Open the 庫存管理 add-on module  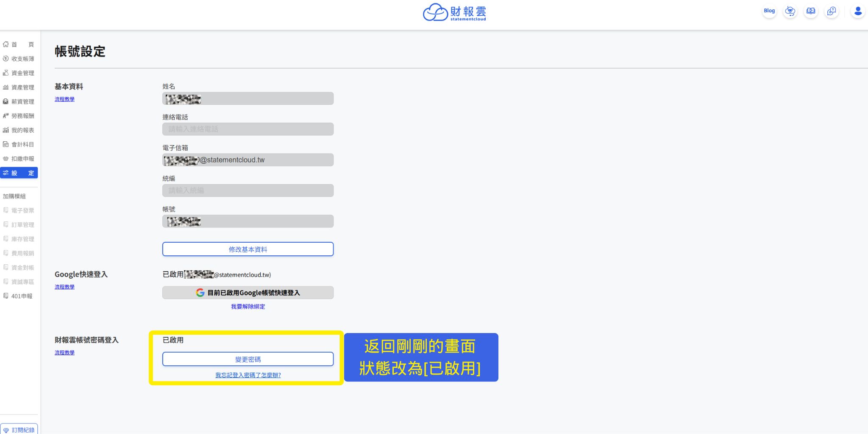point(19,239)
